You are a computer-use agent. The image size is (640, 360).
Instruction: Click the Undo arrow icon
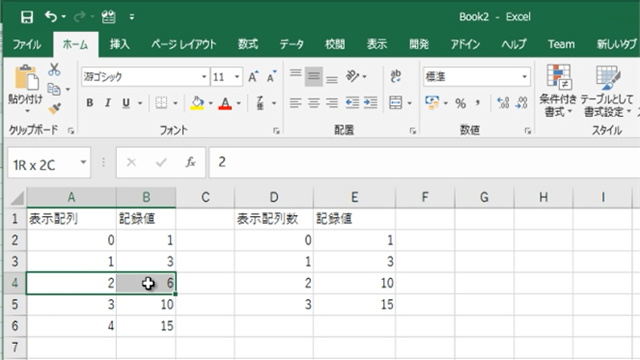click(51, 17)
